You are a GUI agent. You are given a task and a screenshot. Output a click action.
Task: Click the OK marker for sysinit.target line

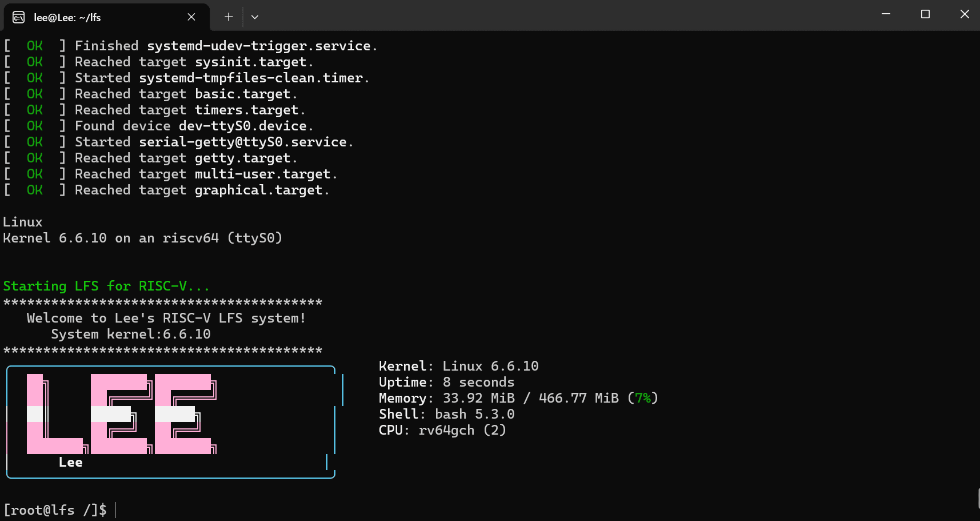coord(34,61)
